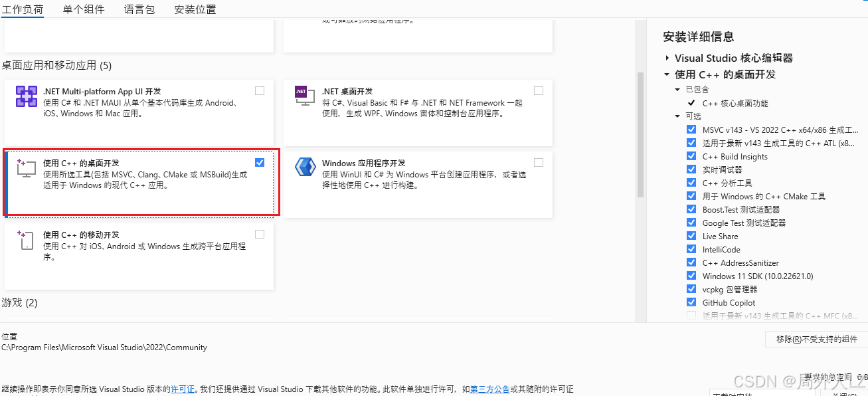868x396 pixels.
Task: Click the '实时调试器' component label
Action: 723,169
